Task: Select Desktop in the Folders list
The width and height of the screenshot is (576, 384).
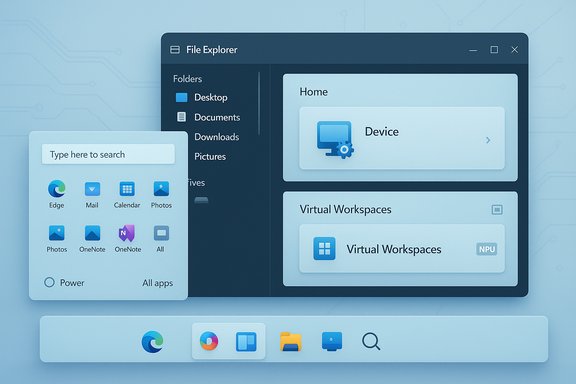Action: (x=211, y=97)
